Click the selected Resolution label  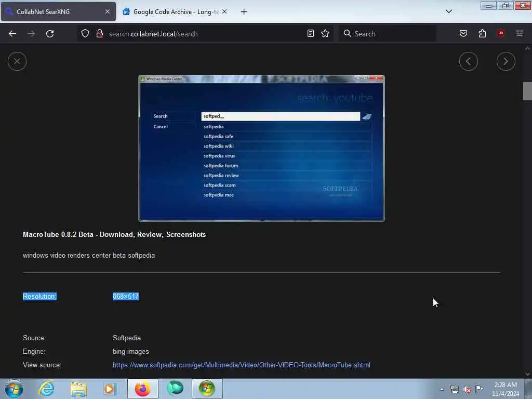(x=39, y=296)
